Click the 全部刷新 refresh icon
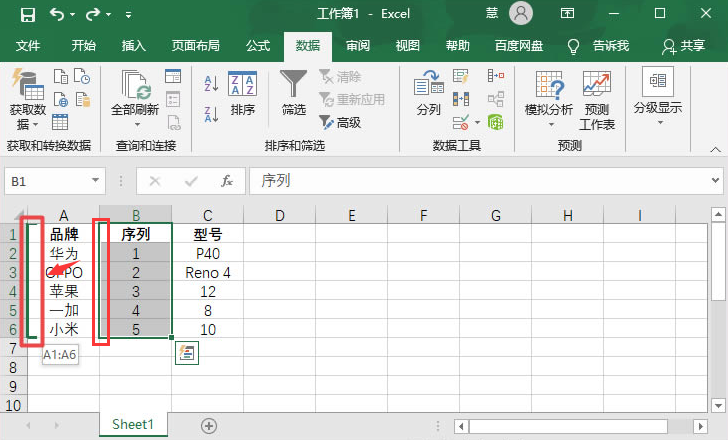 135,85
